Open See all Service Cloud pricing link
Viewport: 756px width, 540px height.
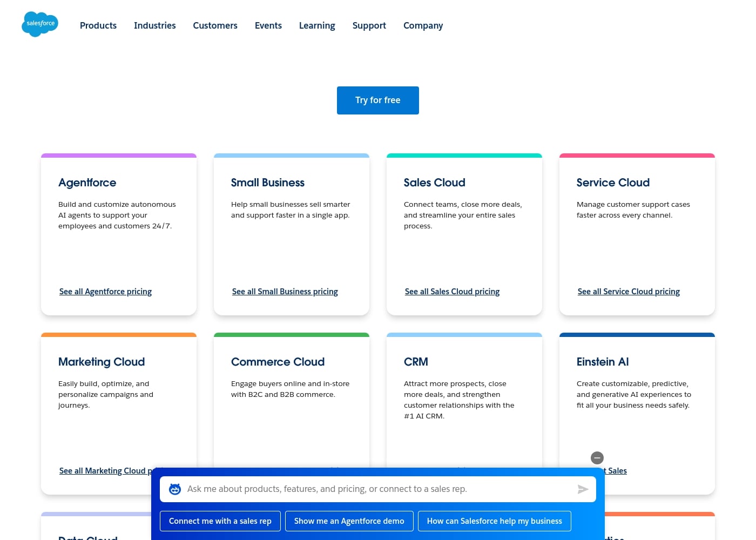[x=629, y=292]
